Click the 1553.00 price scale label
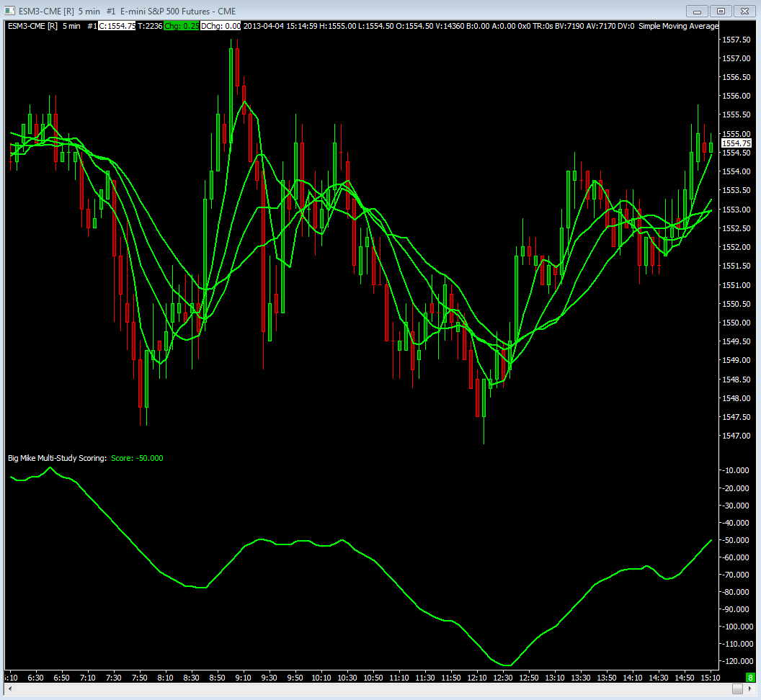The image size is (761, 700). coord(736,210)
